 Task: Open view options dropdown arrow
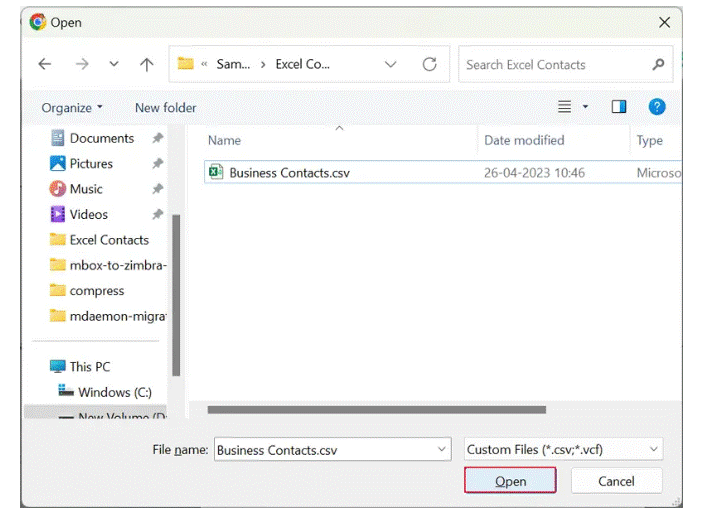coord(585,107)
